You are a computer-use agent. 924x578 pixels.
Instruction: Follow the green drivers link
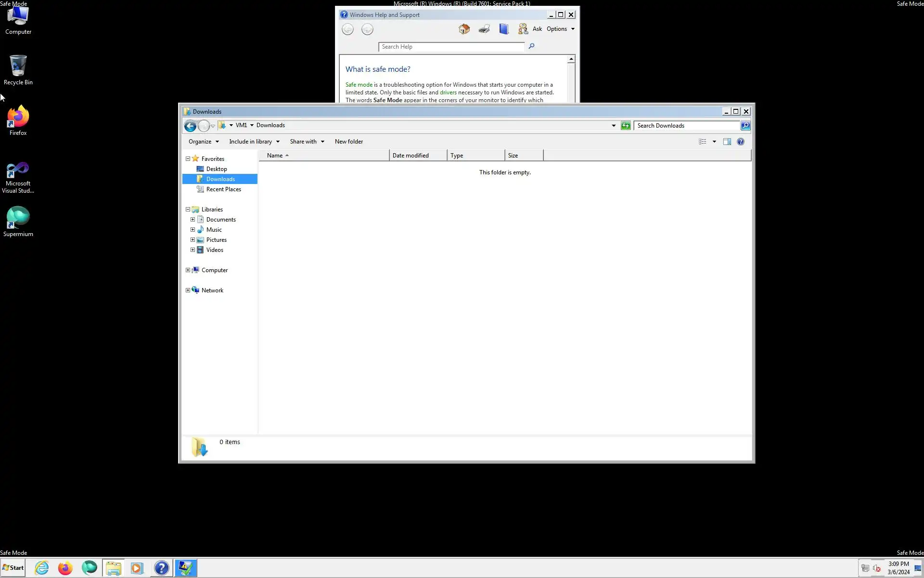pos(448,92)
